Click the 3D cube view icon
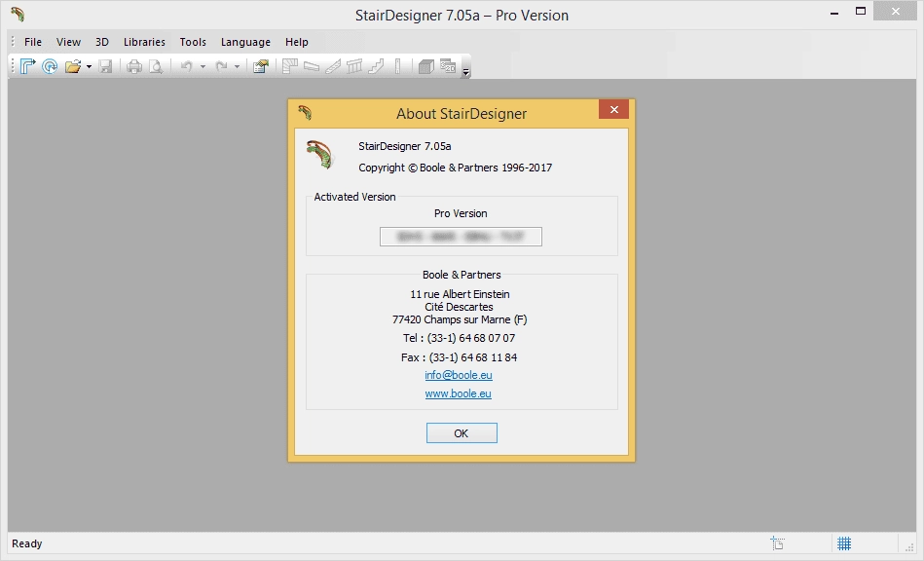 tap(426, 66)
